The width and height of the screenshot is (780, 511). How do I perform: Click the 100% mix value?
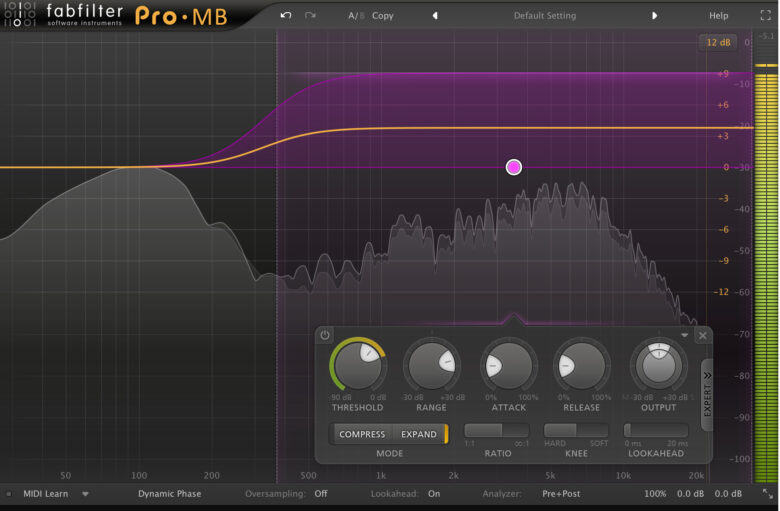pyautogui.click(x=655, y=494)
